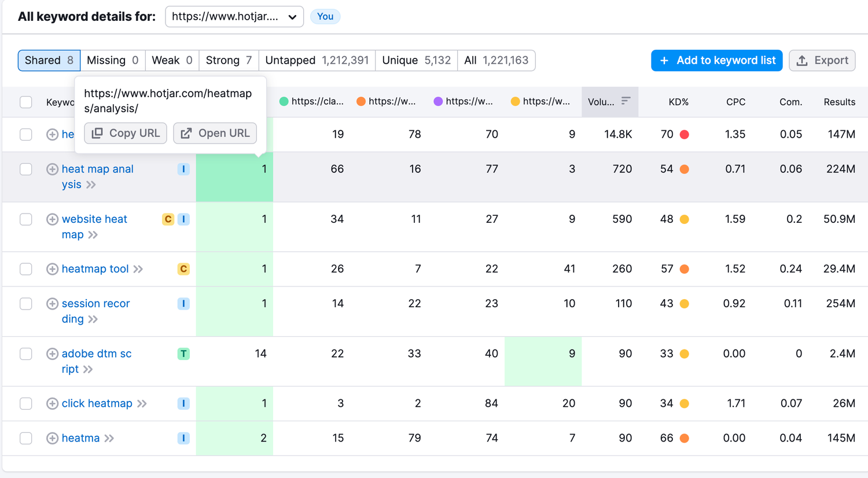Sort by the Com. column header
This screenshot has height=478, width=868.
coord(790,102)
